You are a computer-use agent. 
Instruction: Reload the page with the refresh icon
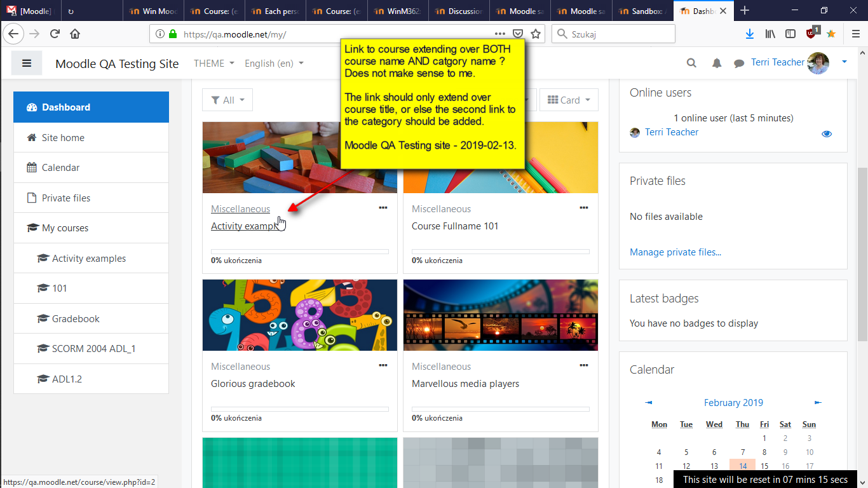(x=55, y=34)
